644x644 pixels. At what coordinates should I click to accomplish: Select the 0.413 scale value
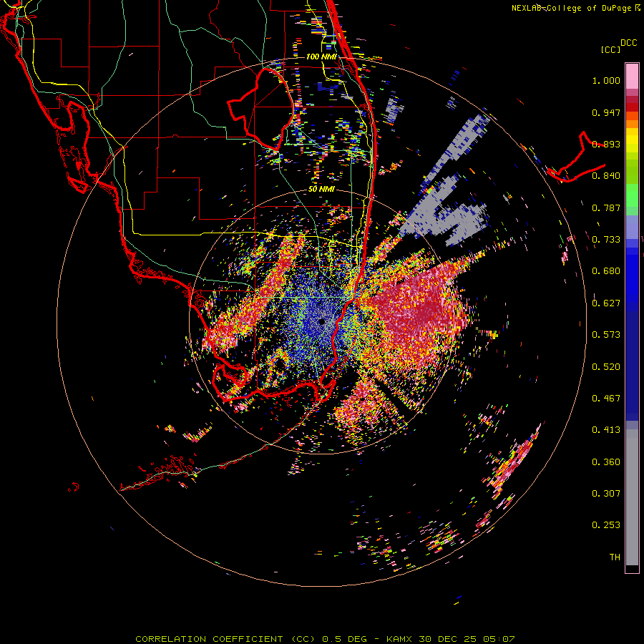606,430
